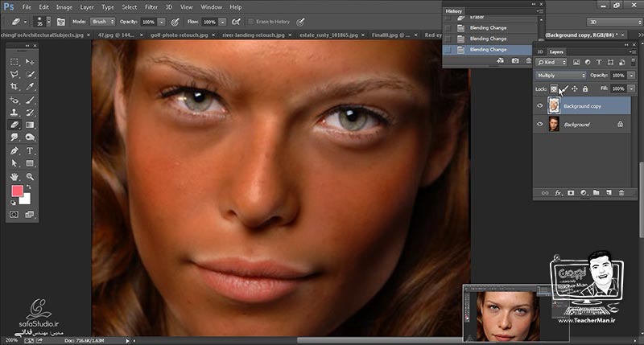Viewport: 644px width, 345px height.
Task: Open layer Opacity slider dropdown
Action: pos(631,76)
